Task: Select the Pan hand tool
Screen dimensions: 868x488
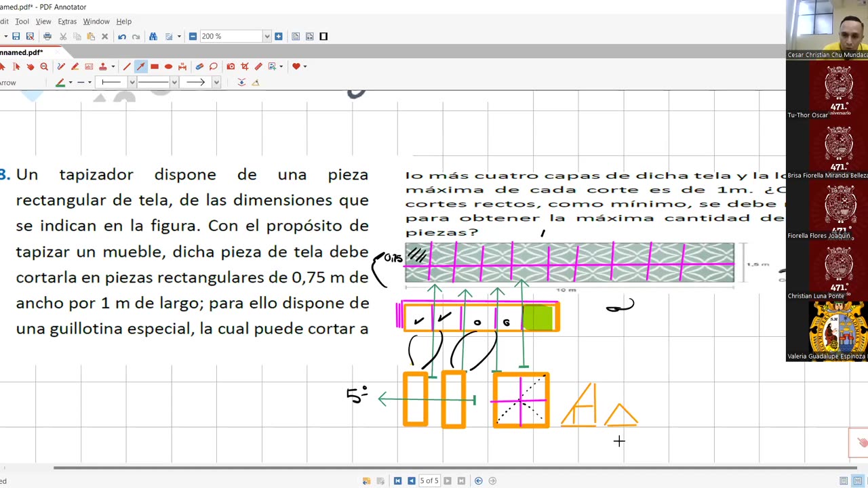Action: coord(30,66)
